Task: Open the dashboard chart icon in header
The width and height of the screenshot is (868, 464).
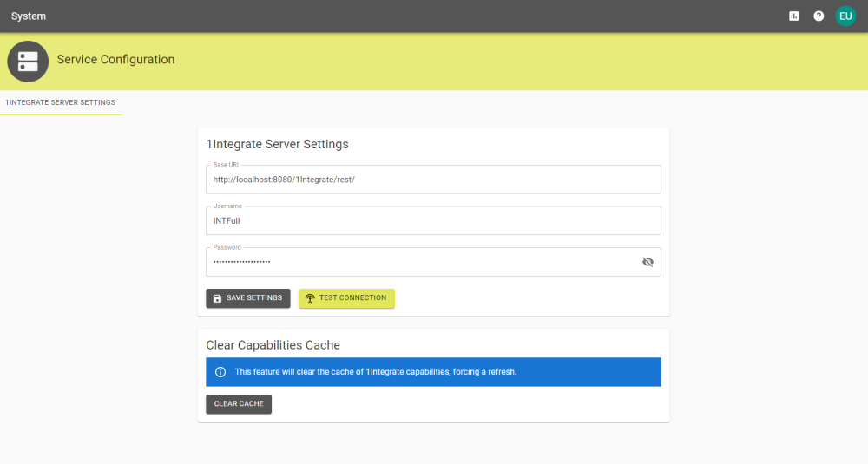Action: (794, 16)
